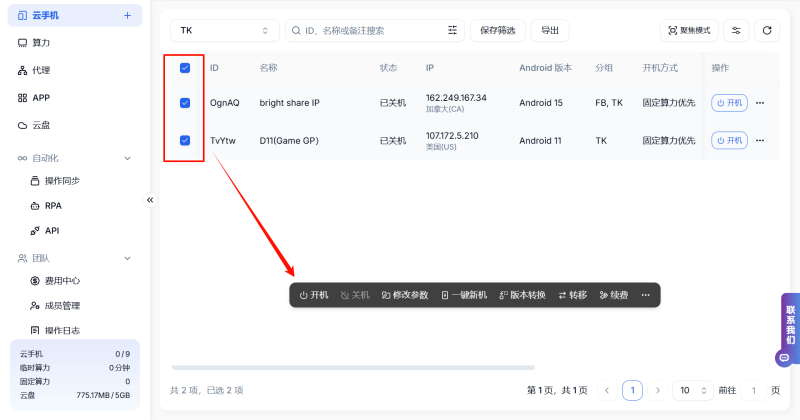Collapse the 自动化 section chevron
Viewport: 800px width, 420px height.
pos(128,158)
